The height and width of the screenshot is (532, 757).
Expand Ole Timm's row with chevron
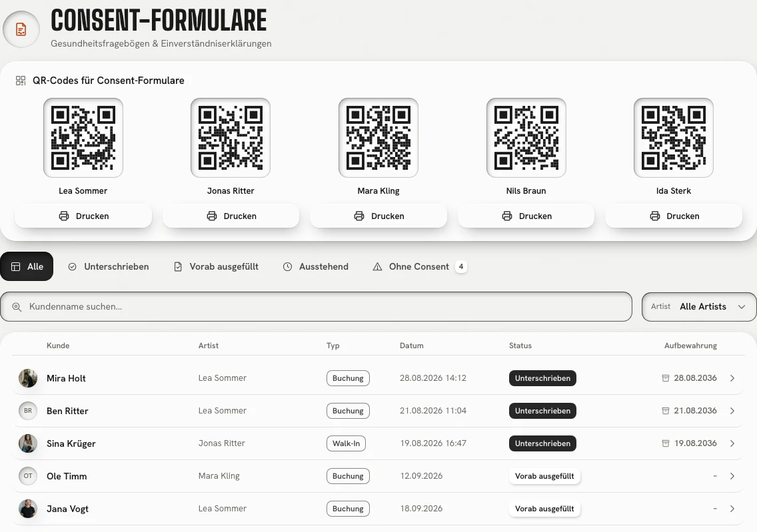coord(732,476)
